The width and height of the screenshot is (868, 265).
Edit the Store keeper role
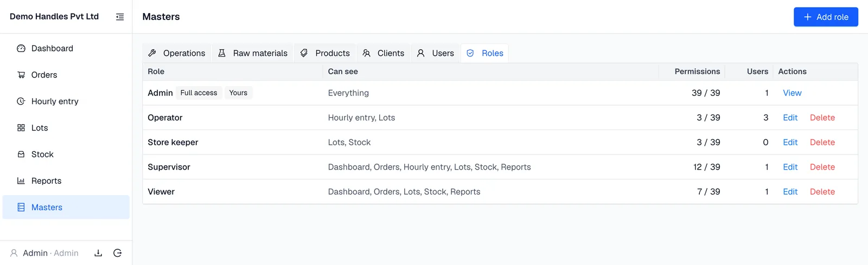(x=790, y=143)
